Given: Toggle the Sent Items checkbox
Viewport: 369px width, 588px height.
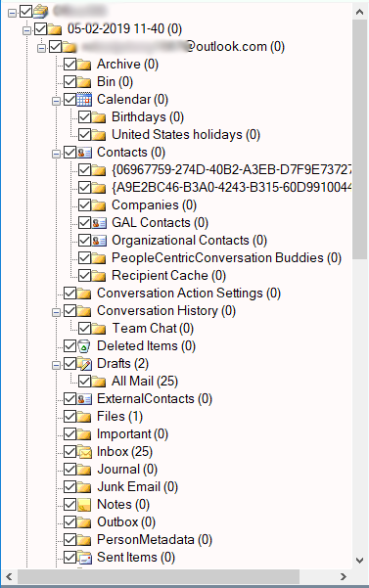Looking at the screenshot, I should [x=70, y=558].
